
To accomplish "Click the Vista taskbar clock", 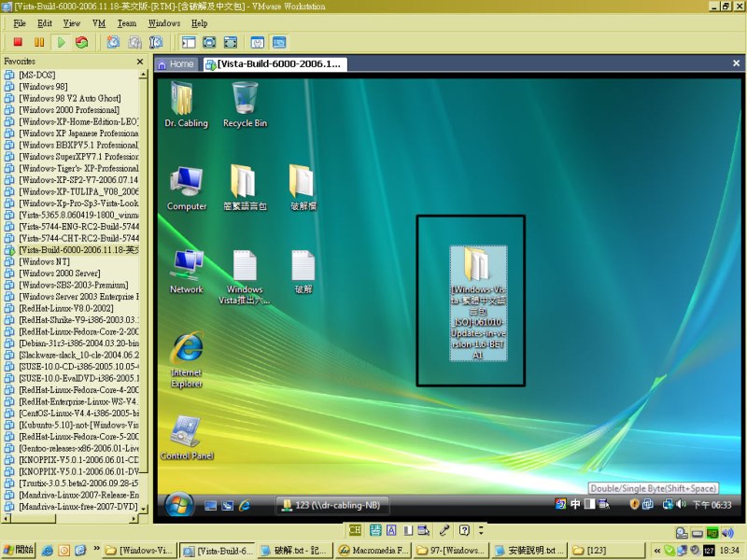I will point(712,505).
